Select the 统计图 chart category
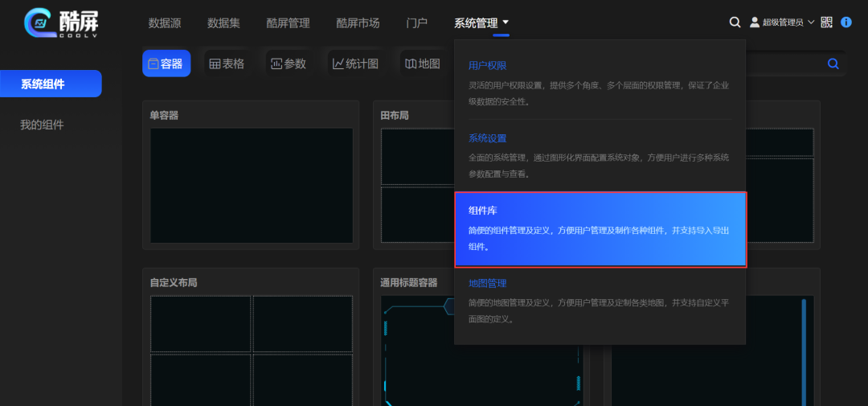868x406 pixels. (355, 64)
